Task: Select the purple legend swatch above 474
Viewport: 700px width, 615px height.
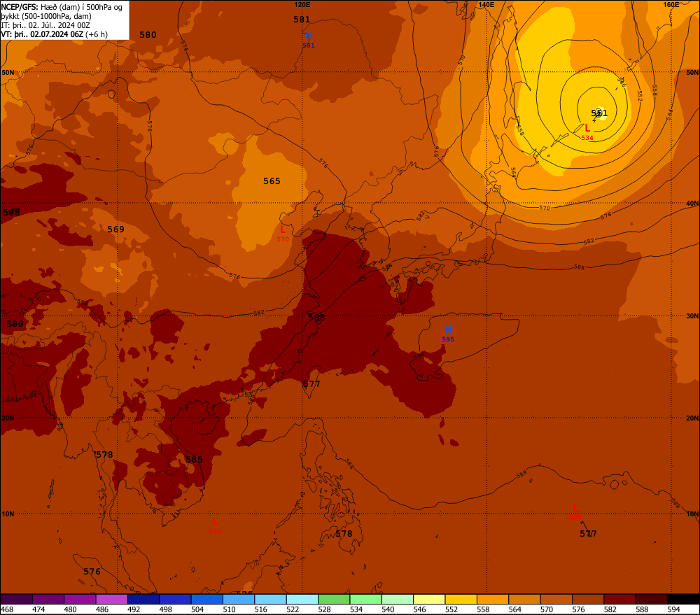Action: click(x=48, y=600)
